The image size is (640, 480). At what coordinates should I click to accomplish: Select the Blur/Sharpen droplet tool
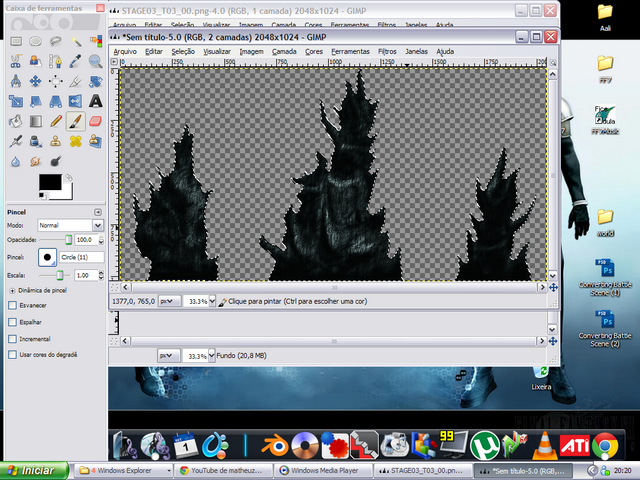16,162
